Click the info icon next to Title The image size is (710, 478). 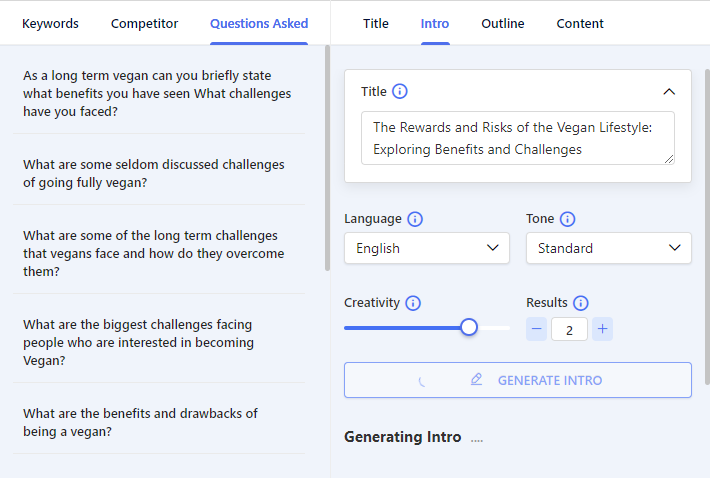[400, 91]
